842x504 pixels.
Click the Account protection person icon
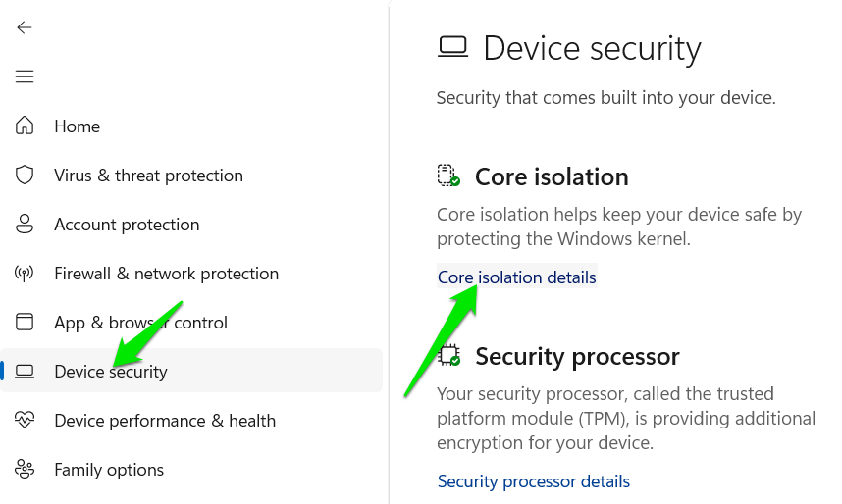coord(25,225)
